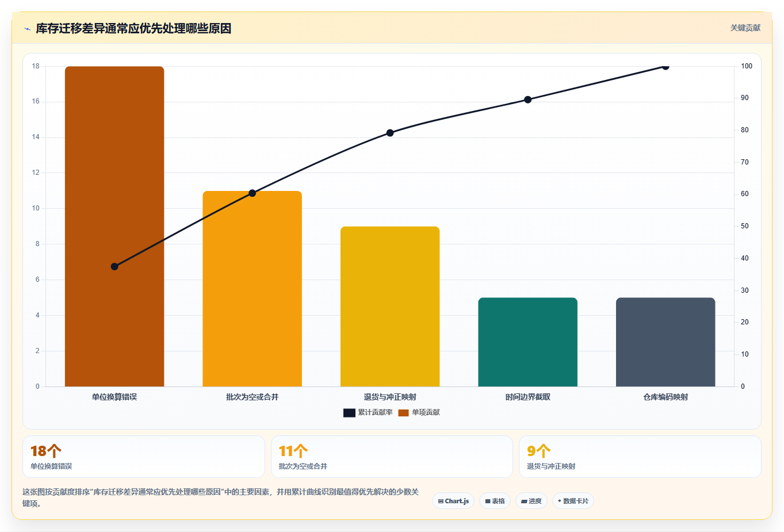
Task: Click the cumulative line point above 退货与冲正映射
Action: coord(390,133)
